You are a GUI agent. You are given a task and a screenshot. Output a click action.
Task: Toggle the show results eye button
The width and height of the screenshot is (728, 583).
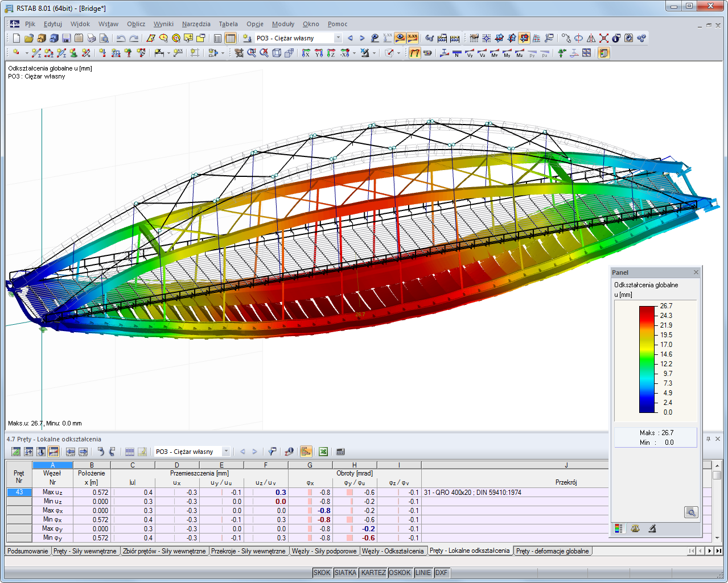point(400,38)
